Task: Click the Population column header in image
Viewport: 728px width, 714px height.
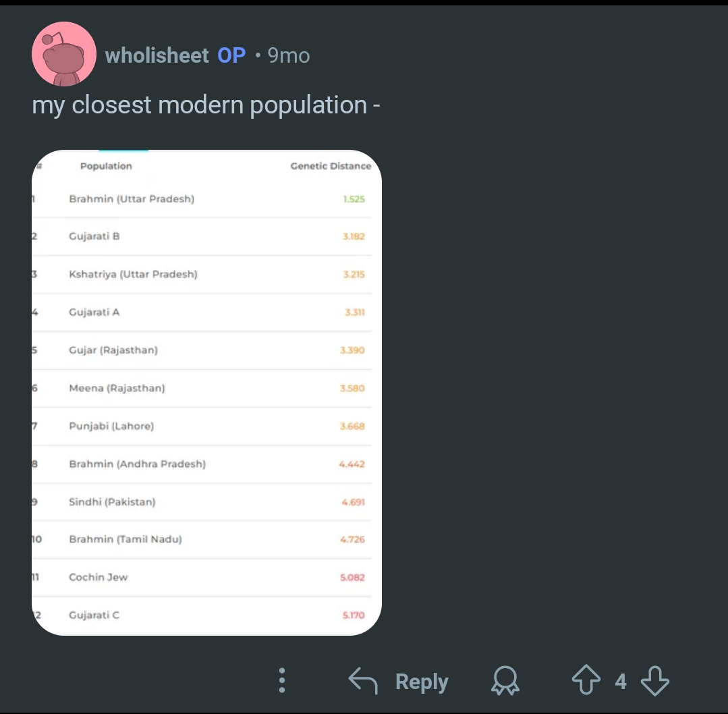Action: click(106, 166)
